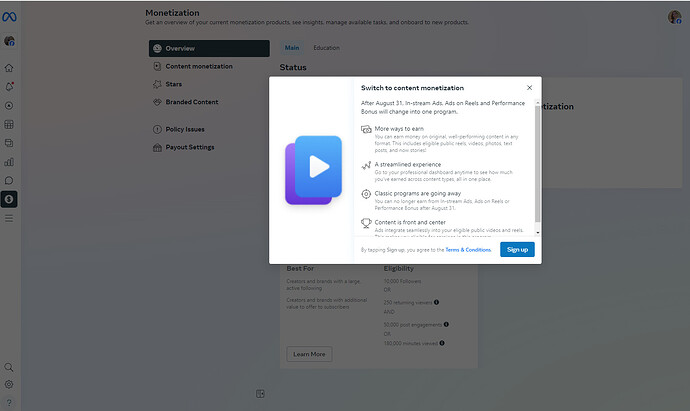Click the More ways to earn icon
Screen dimensions: 690x411
pyautogui.click(x=366, y=129)
